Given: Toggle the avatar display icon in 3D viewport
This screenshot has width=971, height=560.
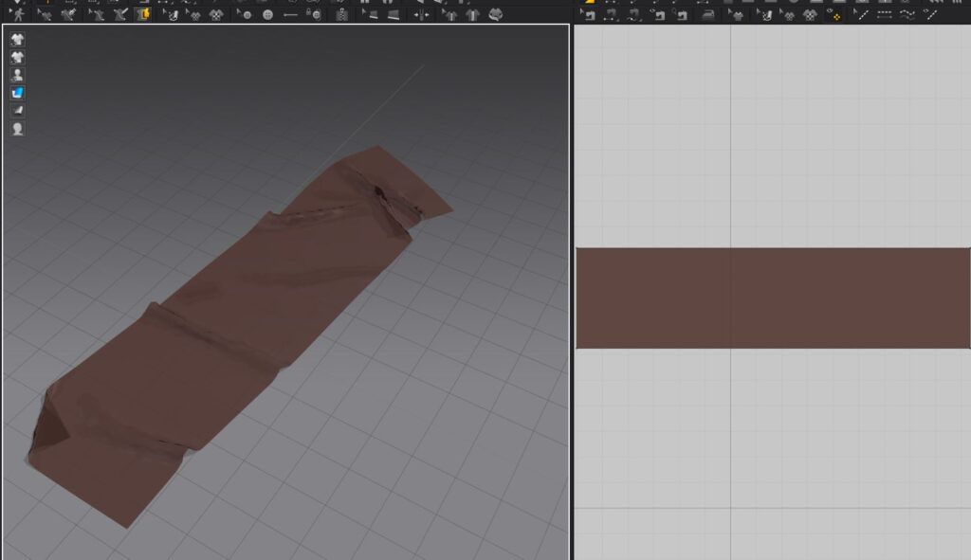Looking at the screenshot, I should [17, 75].
